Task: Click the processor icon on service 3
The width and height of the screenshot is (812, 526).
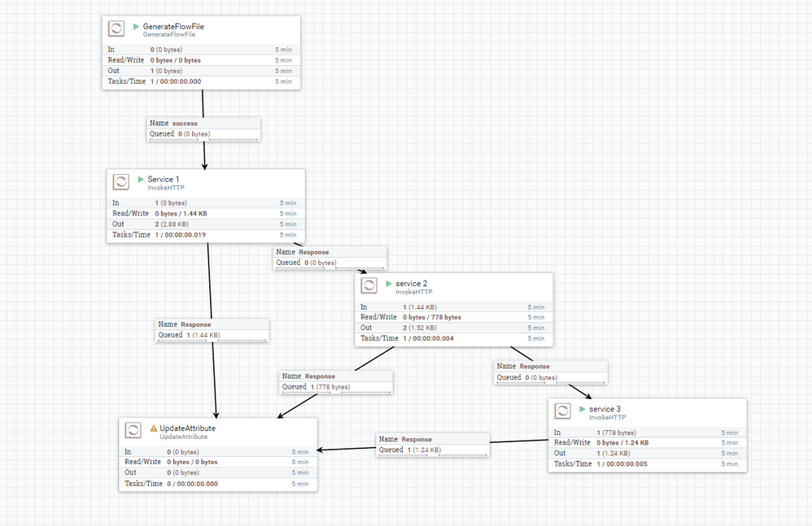Action: [x=564, y=411]
